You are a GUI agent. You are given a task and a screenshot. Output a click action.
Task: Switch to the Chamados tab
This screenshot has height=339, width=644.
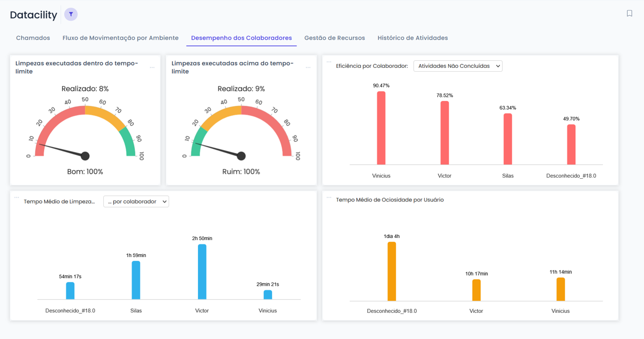tap(33, 38)
